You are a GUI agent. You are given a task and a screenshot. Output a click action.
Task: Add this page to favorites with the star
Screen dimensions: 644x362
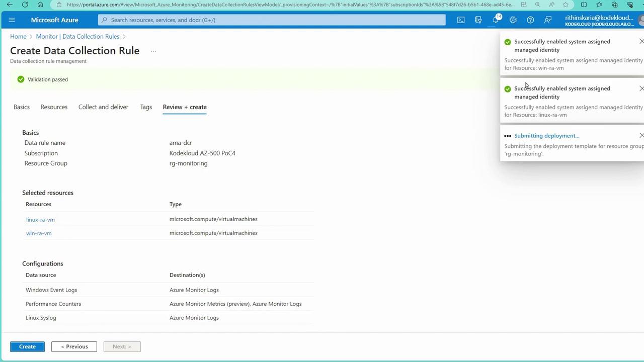[x=566, y=5]
